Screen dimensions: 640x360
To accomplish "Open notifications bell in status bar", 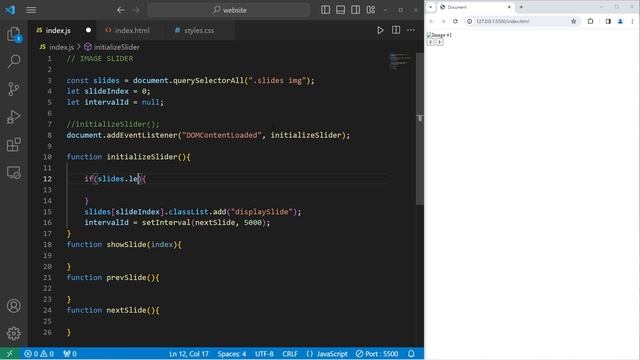I will [x=411, y=354].
